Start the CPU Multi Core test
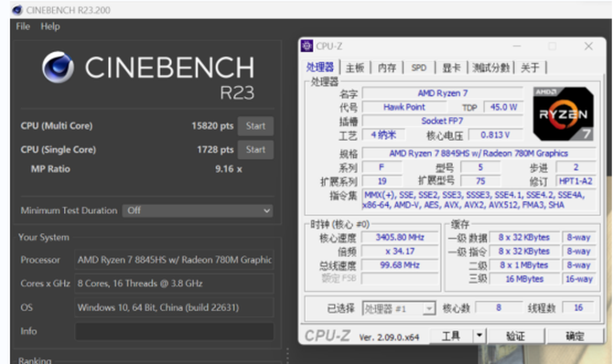Image resolution: width=613 pixels, height=364 pixels. click(x=255, y=126)
